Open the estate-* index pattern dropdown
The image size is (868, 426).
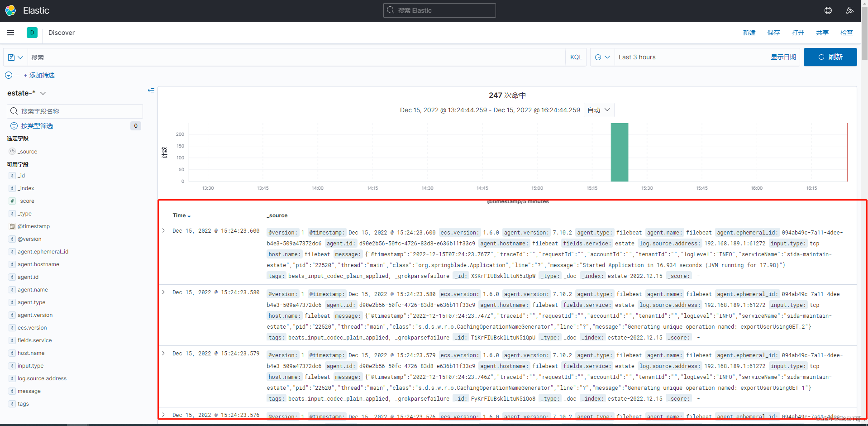coord(27,93)
